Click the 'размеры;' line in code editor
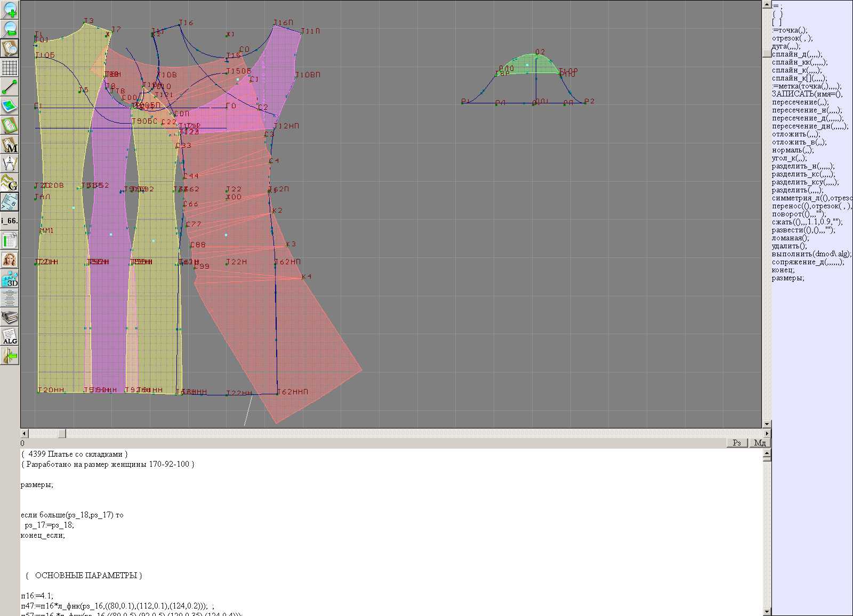The width and height of the screenshot is (853, 616). pyautogui.click(x=37, y=484)
